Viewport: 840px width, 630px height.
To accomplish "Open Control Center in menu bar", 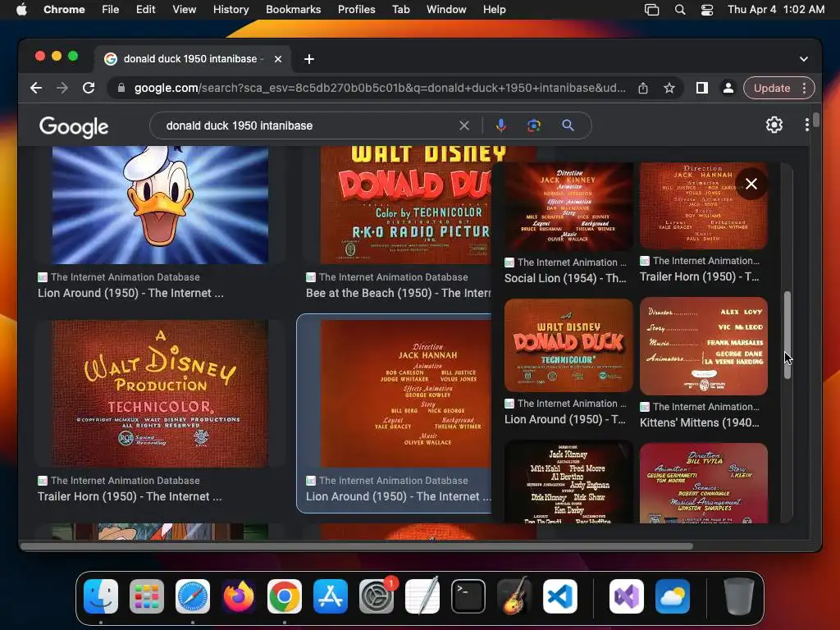I will (x=707, y=9).
